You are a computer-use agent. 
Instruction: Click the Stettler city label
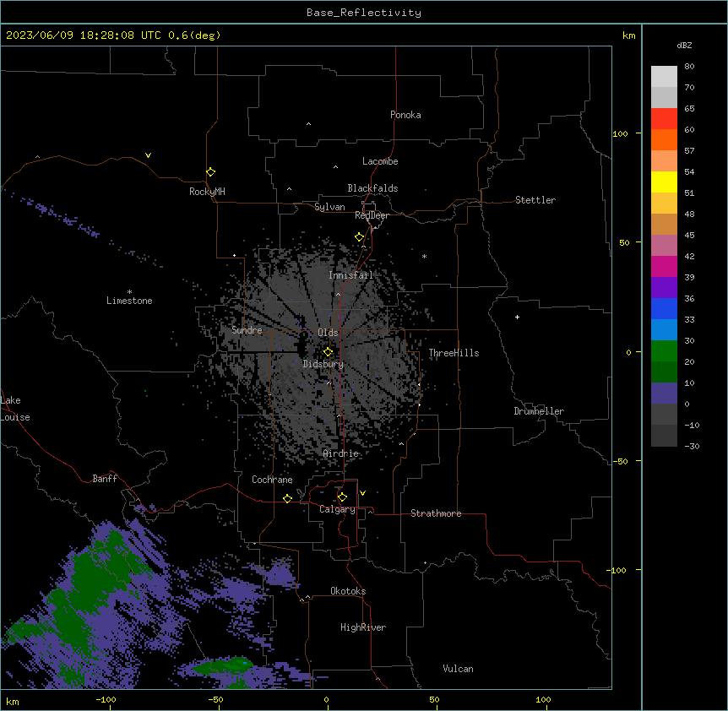coord(535,200)
